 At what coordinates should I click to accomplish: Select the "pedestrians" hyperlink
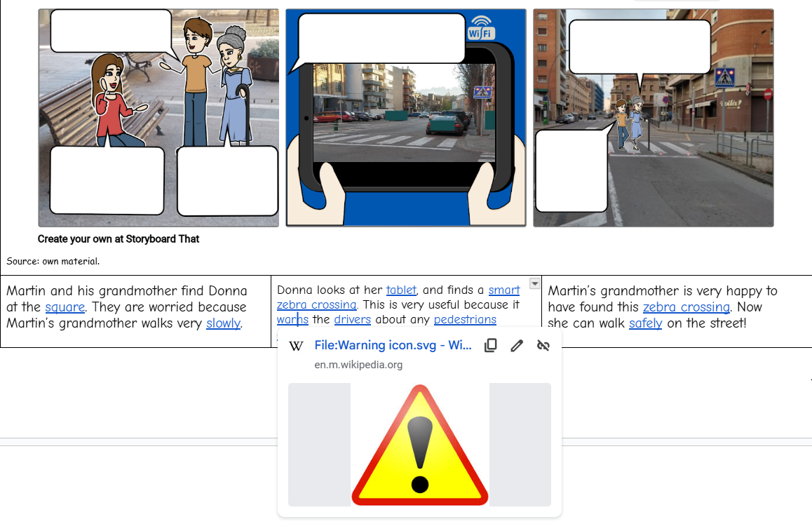(465, 320)
